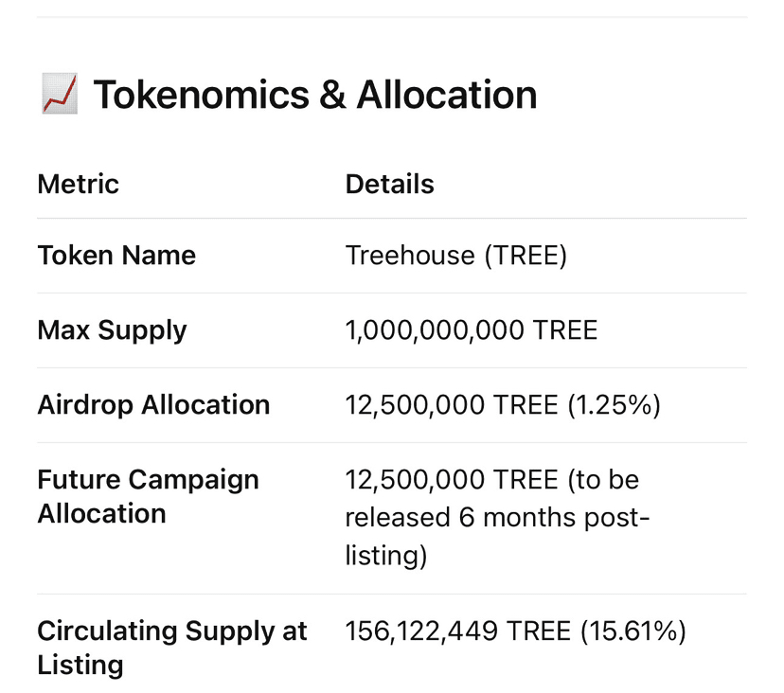Click the word Tokenomics in the heading
Image resolution: width=784 pixels, height=693 pixels.
(x=201, y=96)
